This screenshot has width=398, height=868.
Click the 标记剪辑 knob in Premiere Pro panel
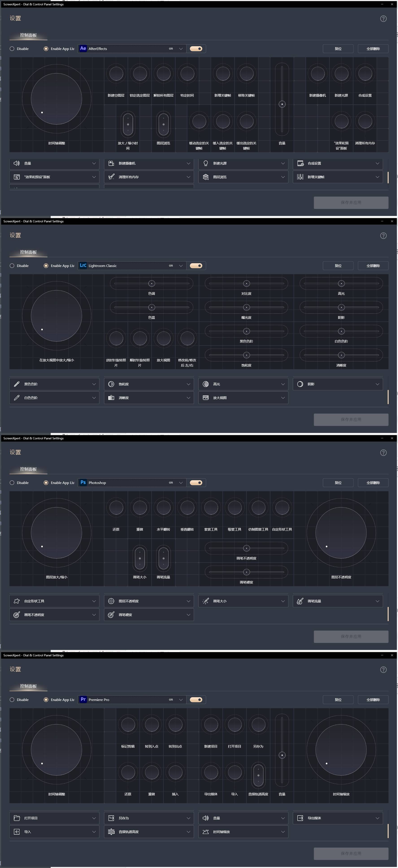[x=128, y=725]
